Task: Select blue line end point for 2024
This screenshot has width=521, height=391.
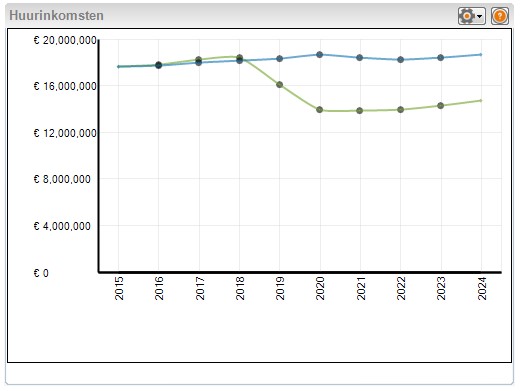Action: point(480,54)
